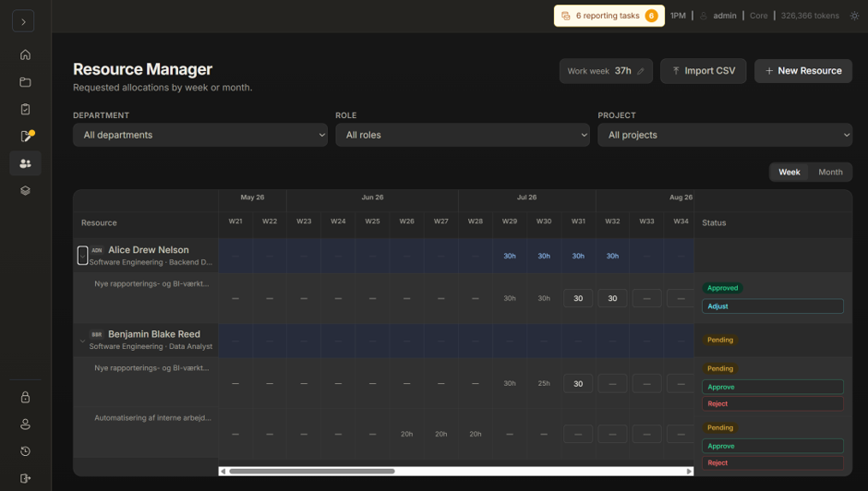Screen dimensions: 868x491
Task: Click the W21 column header
Action: click(235, 222)
